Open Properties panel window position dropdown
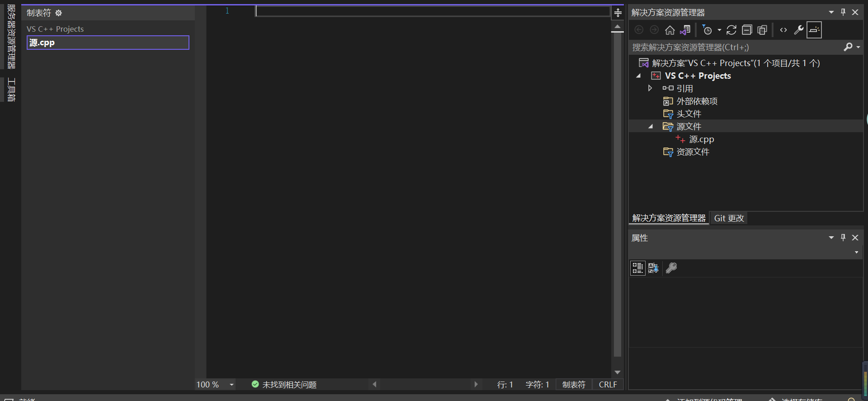Screen dimensions: 868x401 point(831,237)
